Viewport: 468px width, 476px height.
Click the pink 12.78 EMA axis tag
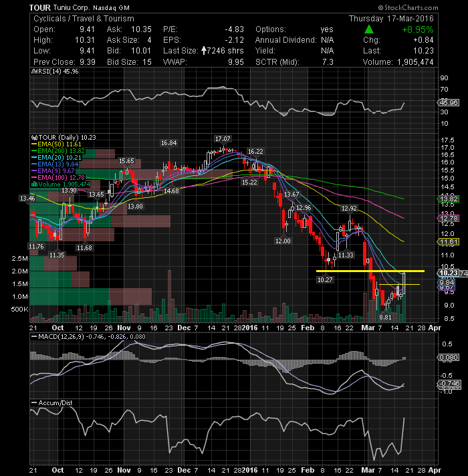tap(448, 218)
